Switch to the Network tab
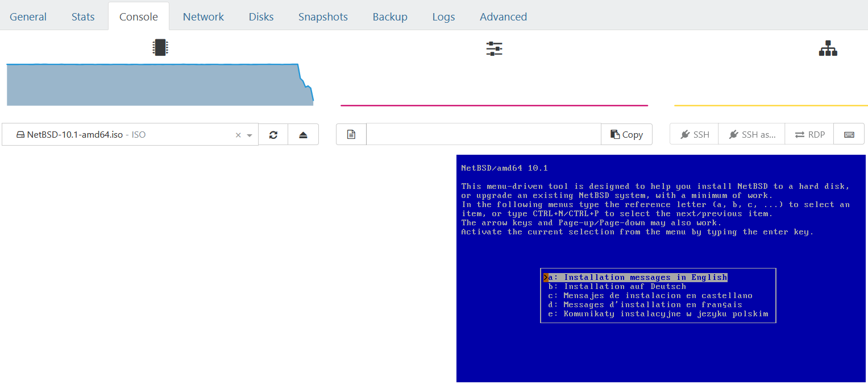This screenshot has height=384, width=868. 203,16
